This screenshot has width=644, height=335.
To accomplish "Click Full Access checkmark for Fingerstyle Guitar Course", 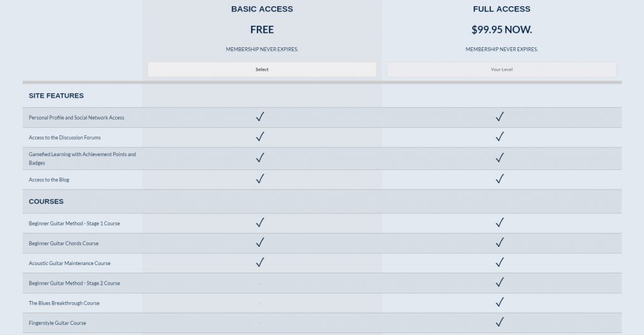I will (500, 322).
